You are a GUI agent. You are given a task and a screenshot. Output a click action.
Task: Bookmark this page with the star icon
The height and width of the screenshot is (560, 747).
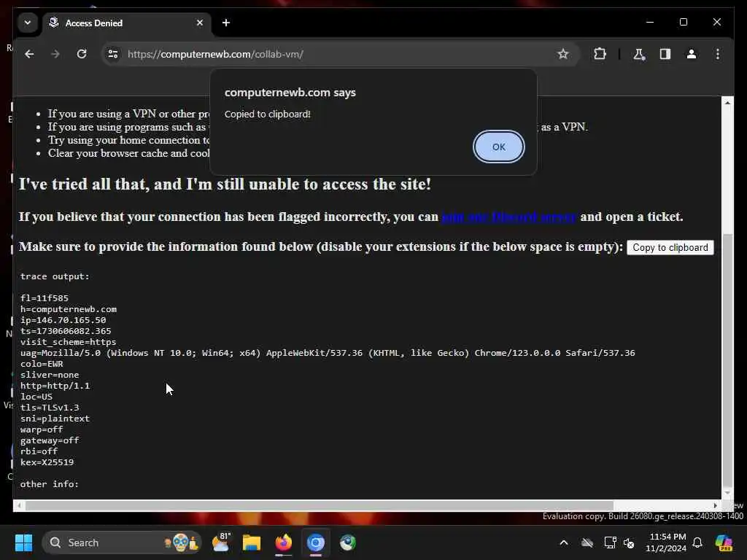coord(562,54)
